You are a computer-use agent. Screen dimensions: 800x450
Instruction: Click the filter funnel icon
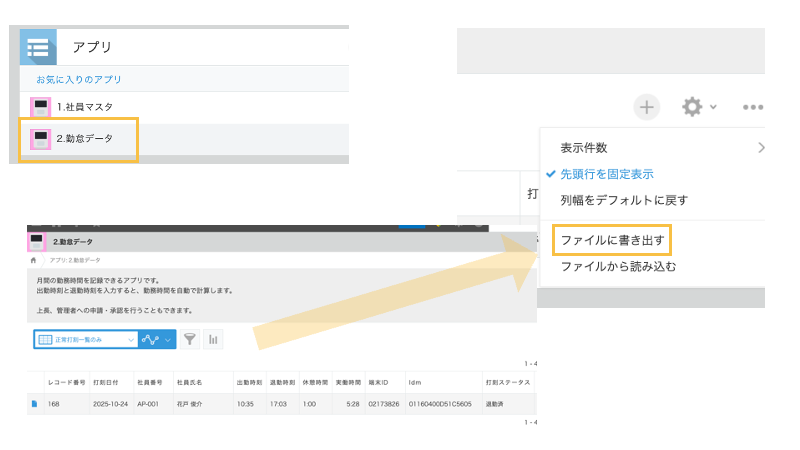point(190,340)
